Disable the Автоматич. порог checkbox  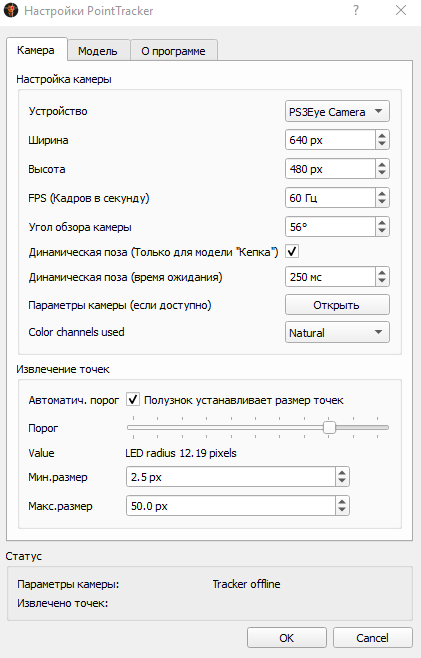click(x=133, y=400)
